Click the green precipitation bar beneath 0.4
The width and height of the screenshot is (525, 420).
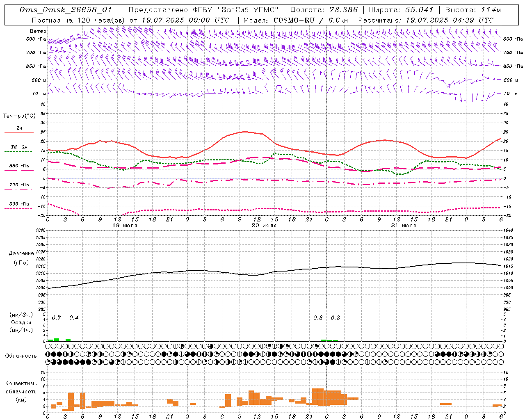(68, 340)
